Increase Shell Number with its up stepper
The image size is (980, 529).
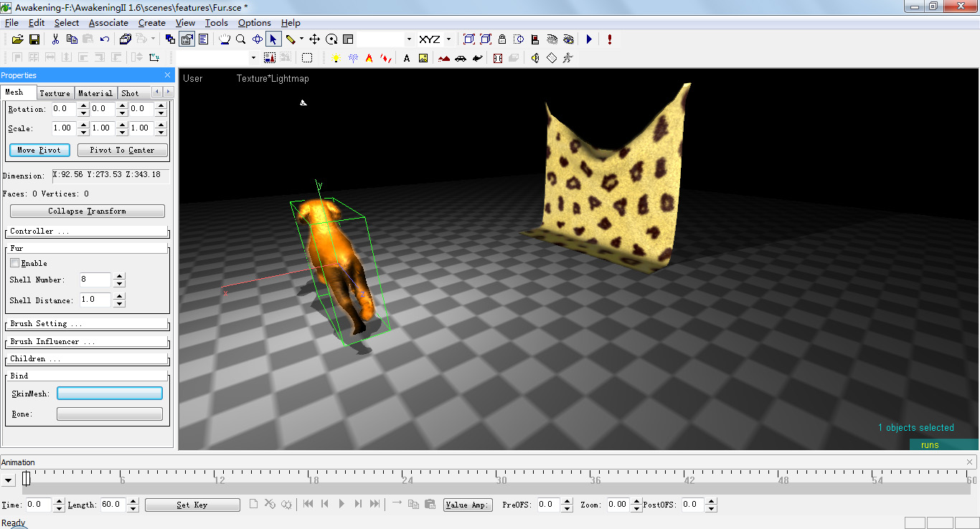120,277
